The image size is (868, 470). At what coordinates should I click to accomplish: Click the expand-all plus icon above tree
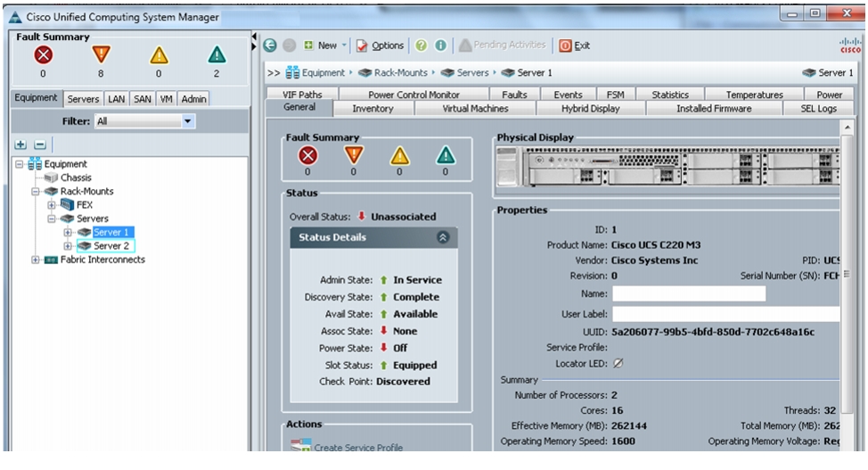pos(20,144)
